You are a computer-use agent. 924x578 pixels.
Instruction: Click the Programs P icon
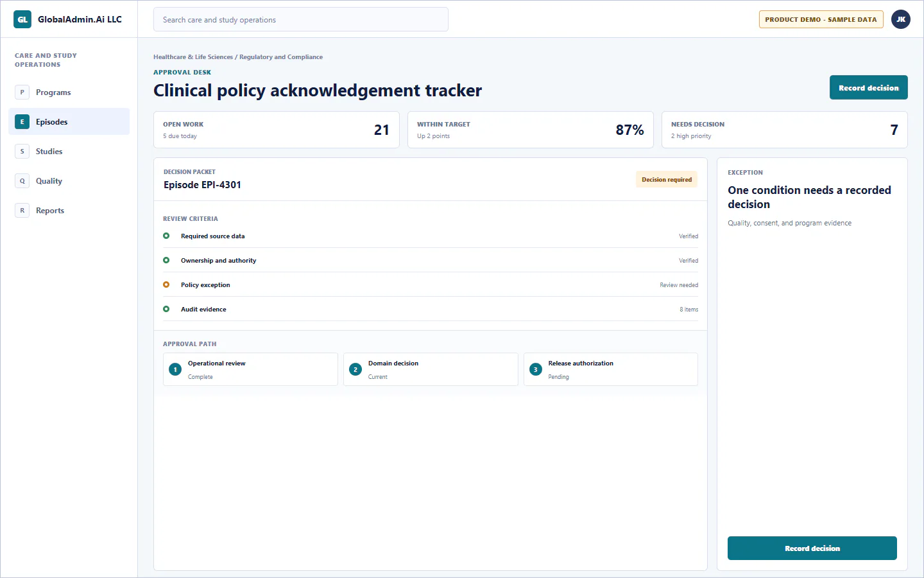[22, 92]
